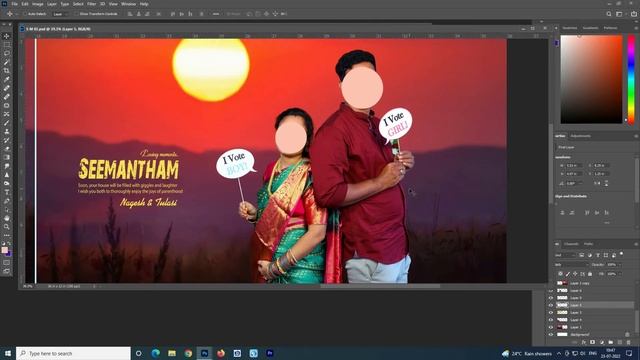Image resolution: width=640 pixels, height=360 pixels.
Task: Open Firefox from the taskbar
Action: [x=221, y=353]
